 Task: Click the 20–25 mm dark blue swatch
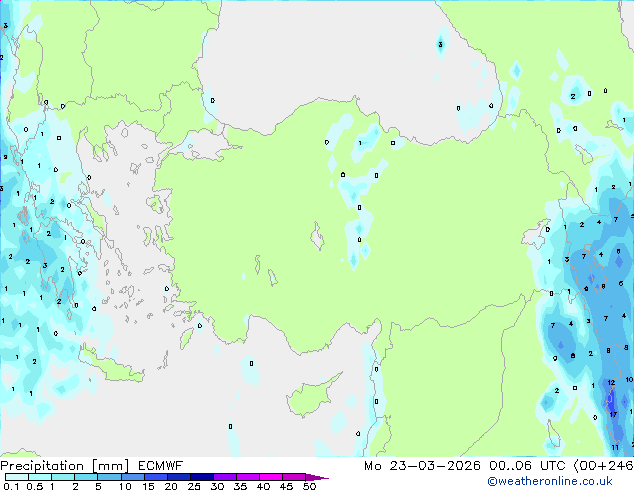179,477
